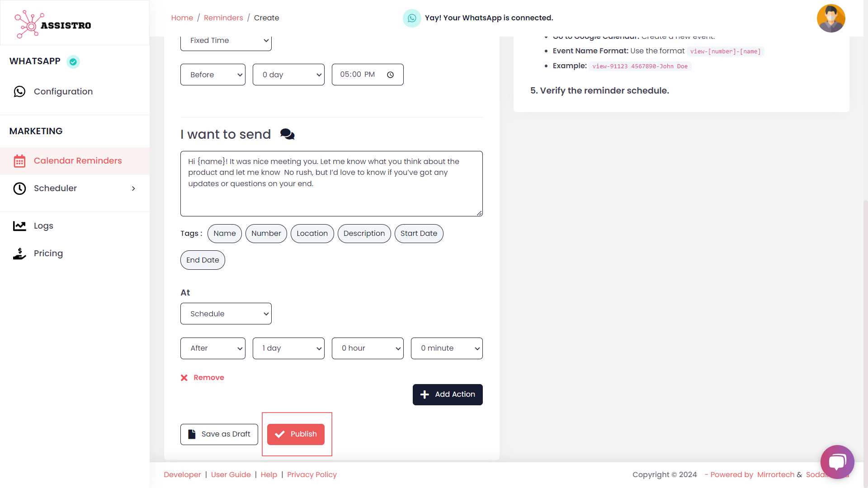Click the Add Action button
This screenshot has height=488, width=868.
point(447,394)
